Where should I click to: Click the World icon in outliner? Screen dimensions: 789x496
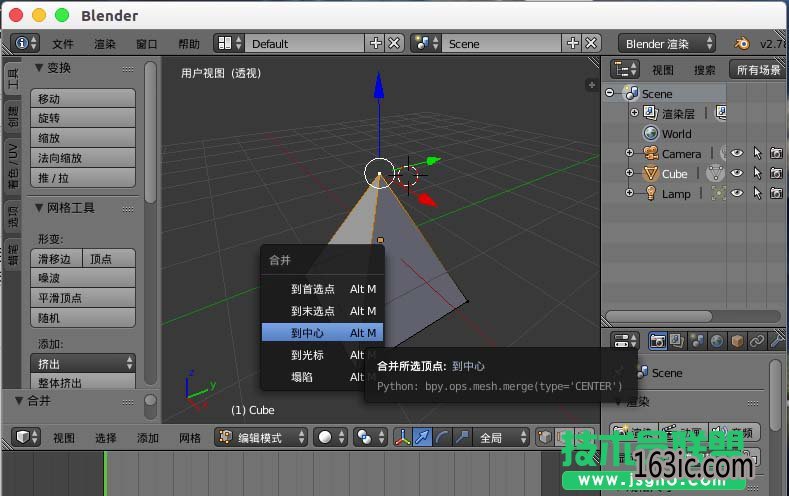click(651, 133)
